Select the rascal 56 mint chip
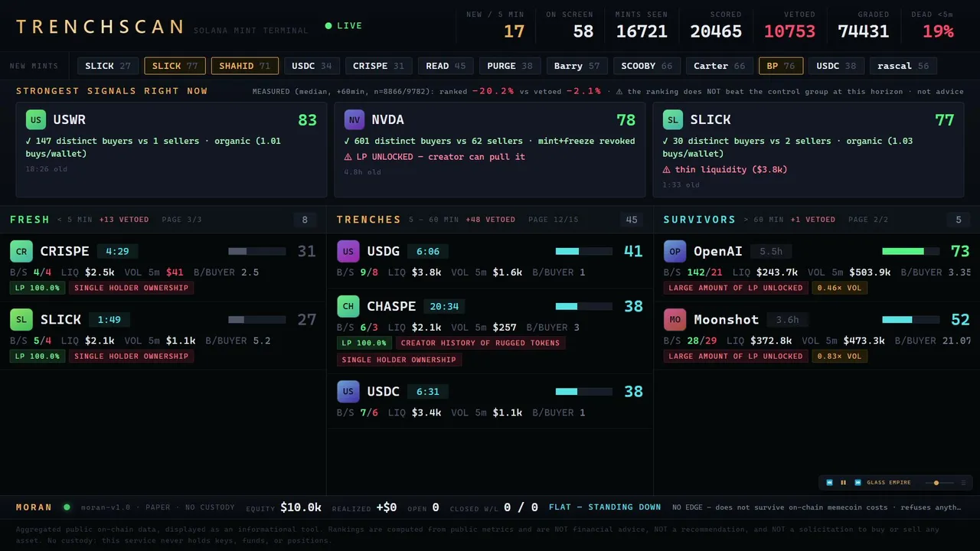The image size is (980, 551). (x=903, y=66)
